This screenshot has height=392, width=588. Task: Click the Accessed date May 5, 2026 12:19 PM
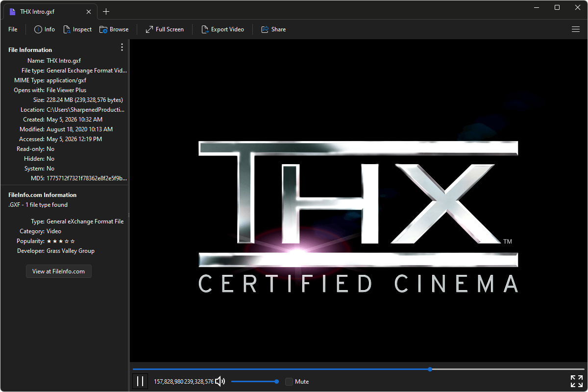click(x=74, y=139)
